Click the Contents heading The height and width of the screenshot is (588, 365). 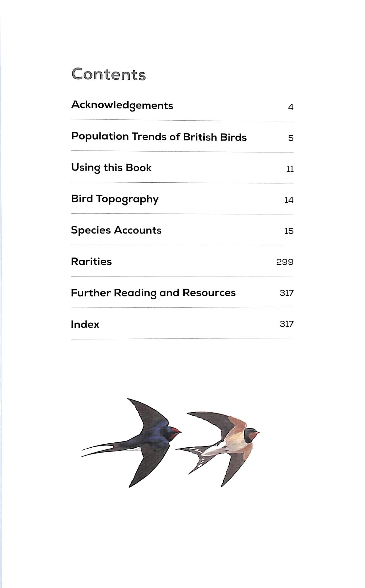click(109, 74)
